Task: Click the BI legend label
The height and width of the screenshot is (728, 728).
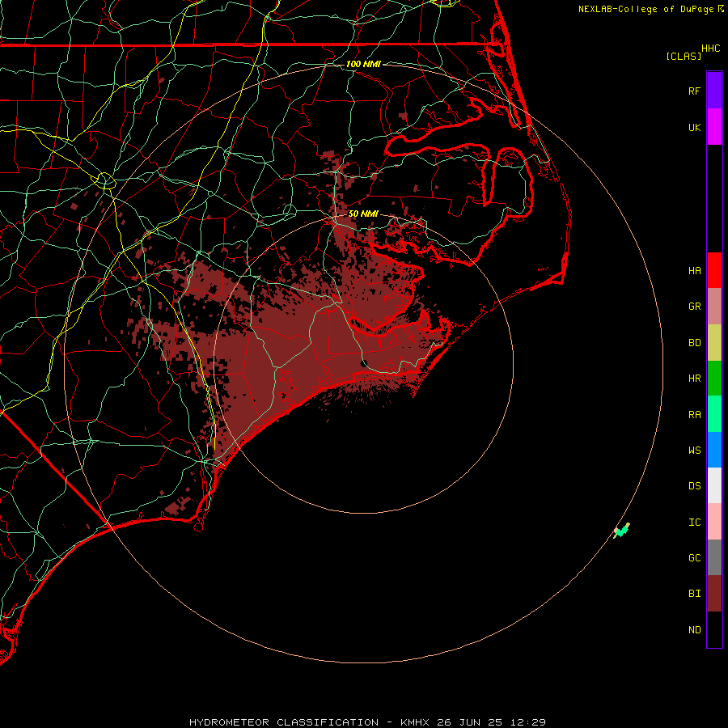Action: [x=694, y=594]
